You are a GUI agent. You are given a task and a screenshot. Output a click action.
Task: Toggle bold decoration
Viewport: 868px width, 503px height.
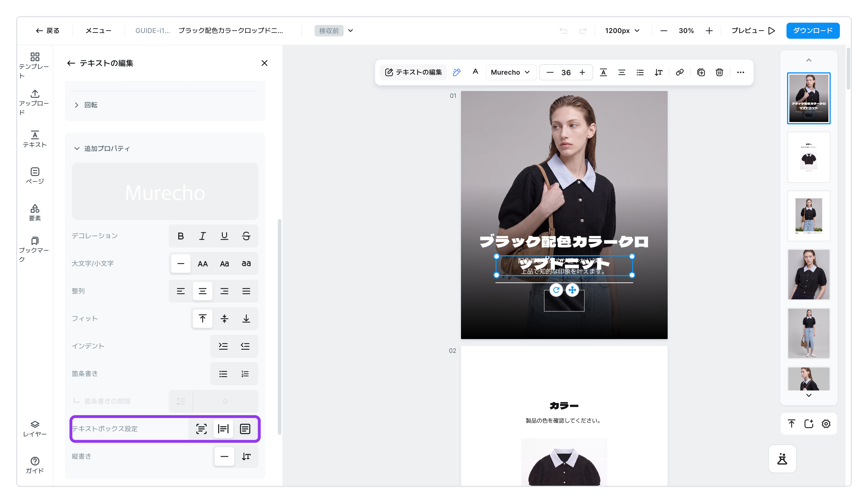pyautogui.click(x=181, y=236)
